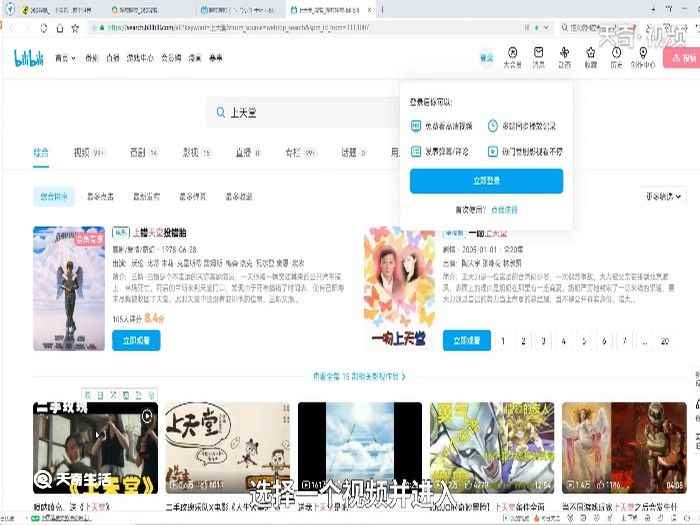700x525 pixels.
Task: Open the 创作中心 creator center icon
Action: [x=643, y=58]
